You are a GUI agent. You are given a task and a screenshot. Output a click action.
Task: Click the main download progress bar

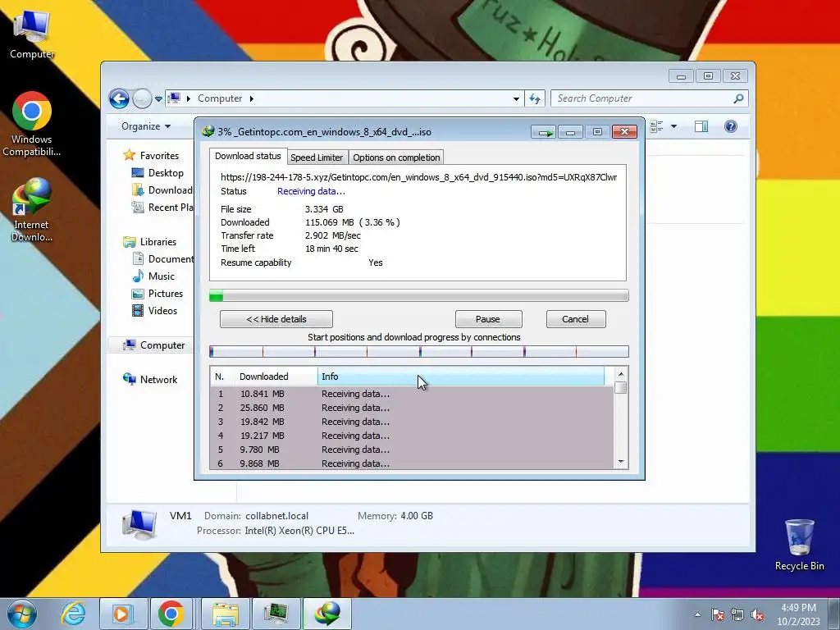(419, 295)
